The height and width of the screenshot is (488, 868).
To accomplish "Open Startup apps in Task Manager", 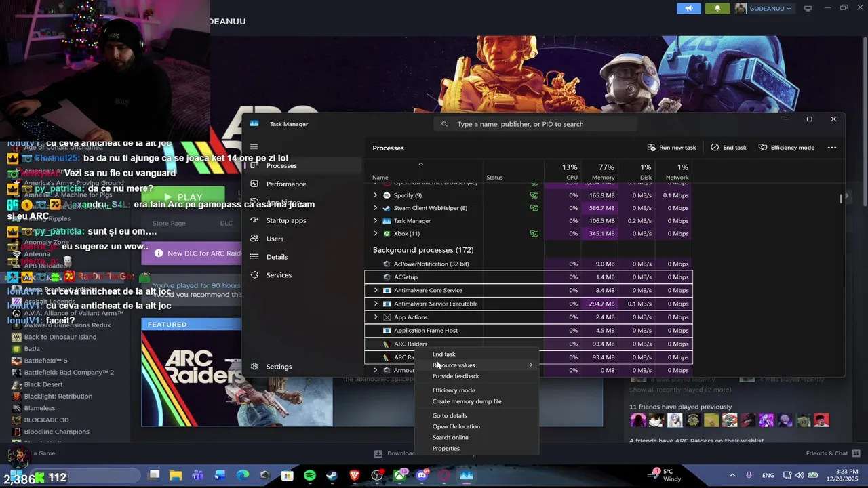I will coord(285,220).
